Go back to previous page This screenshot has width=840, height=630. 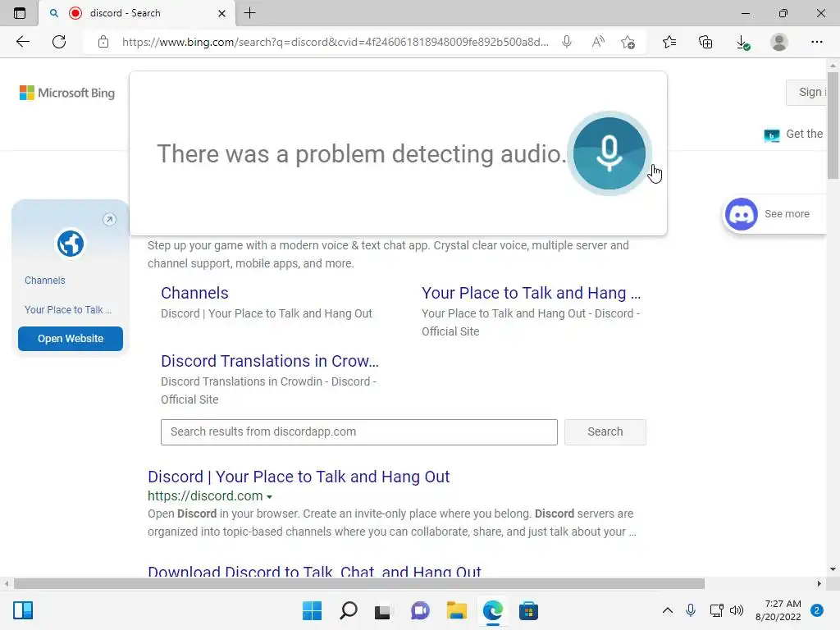pos(22,42)
